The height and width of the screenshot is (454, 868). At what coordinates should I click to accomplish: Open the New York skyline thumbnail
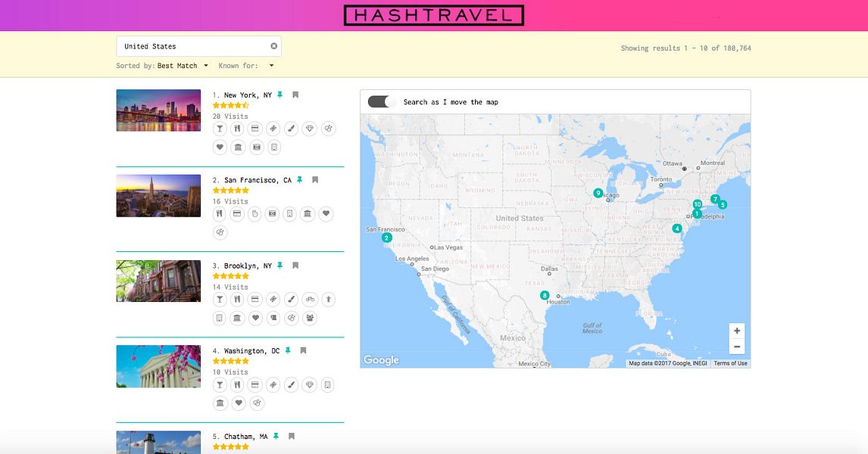[x=158, y=110]
